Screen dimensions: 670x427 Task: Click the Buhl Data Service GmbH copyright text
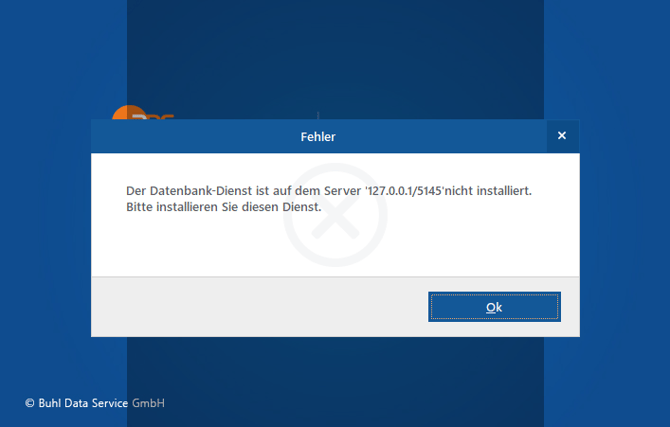tap(94, 403)
